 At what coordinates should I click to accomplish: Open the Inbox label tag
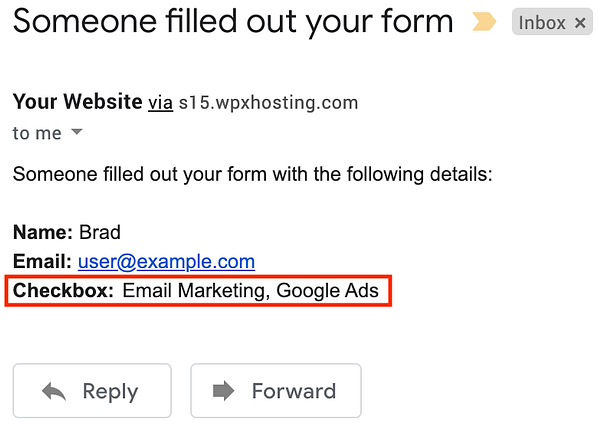(x=542, y=23)
